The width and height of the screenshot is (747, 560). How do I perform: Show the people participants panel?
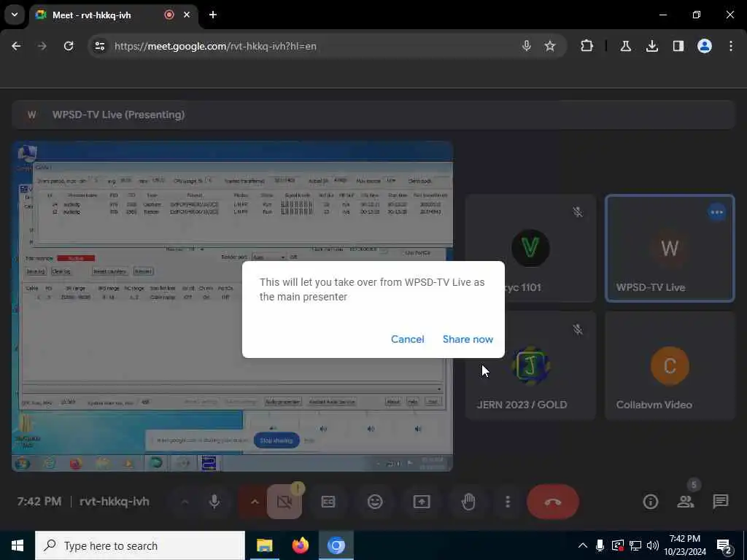[x=686, y=502]
